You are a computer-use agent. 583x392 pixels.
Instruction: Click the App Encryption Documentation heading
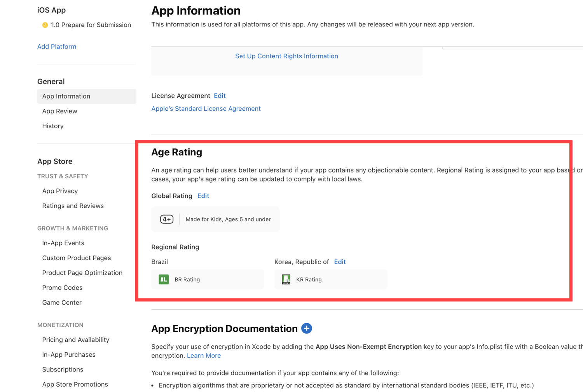tap(224, 329)
